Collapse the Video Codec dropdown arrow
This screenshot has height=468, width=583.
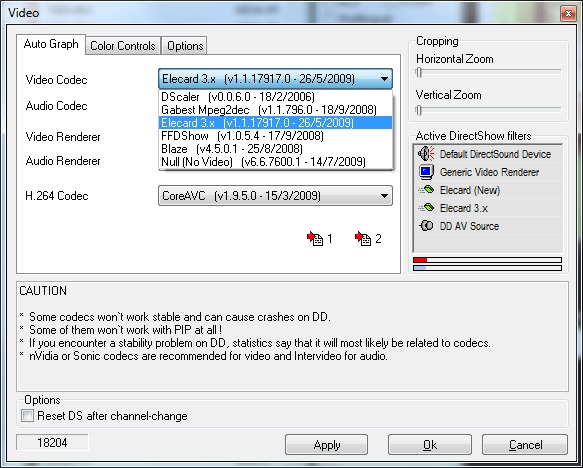click(384, 79)
